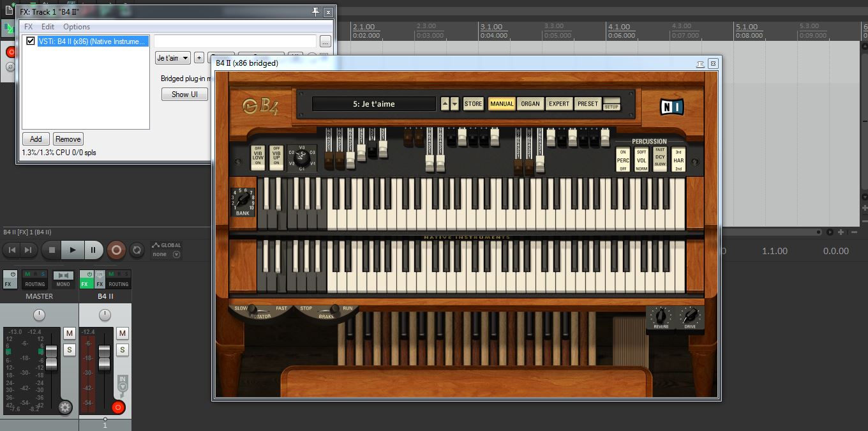This screenshot has width=868, height=431.
Task: Open the Je t'aime preset dropdown
Action: click(173, 58)
